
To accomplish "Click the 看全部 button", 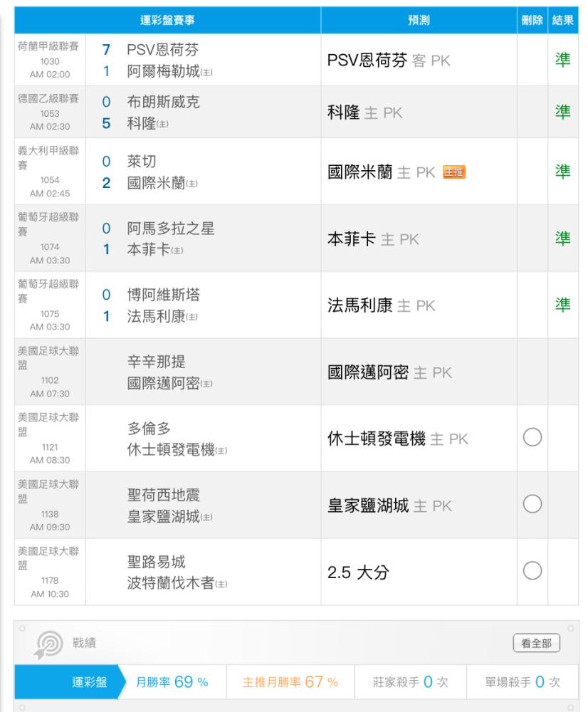I will pyautogui.click(x=540, y=643).
